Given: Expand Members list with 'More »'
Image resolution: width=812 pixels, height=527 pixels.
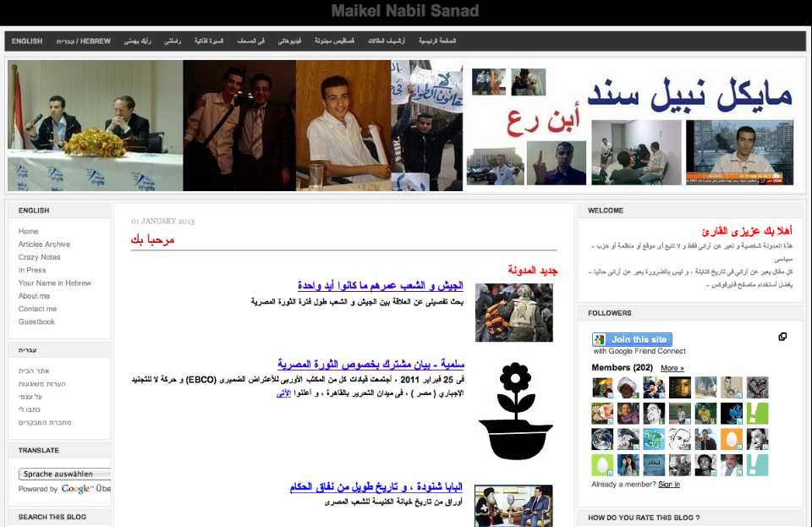Looking at the screenshot, I should click(x=672, y=368).
